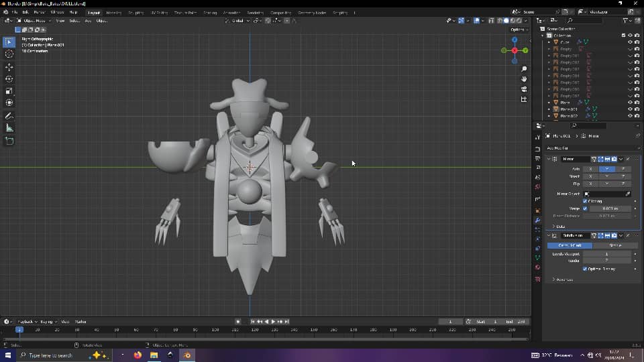
Task: Open Global transform orientation dropdown
Action: point(237,21)
